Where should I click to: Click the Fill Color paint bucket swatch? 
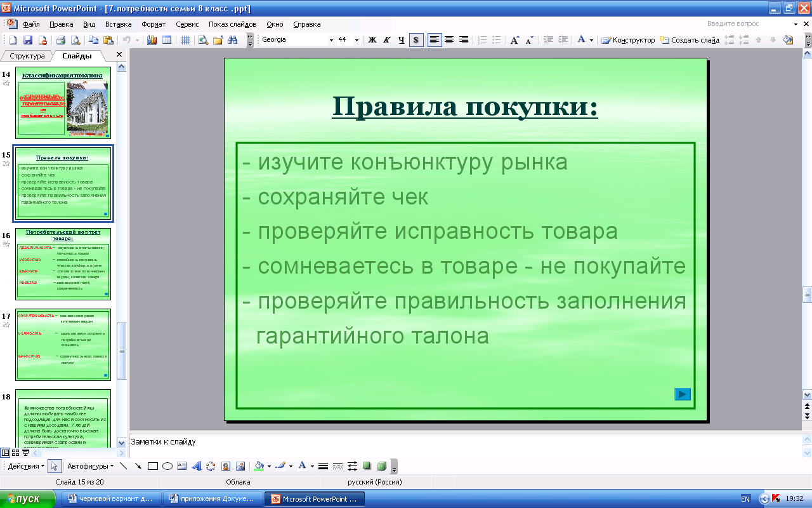[x=258, y=466]
